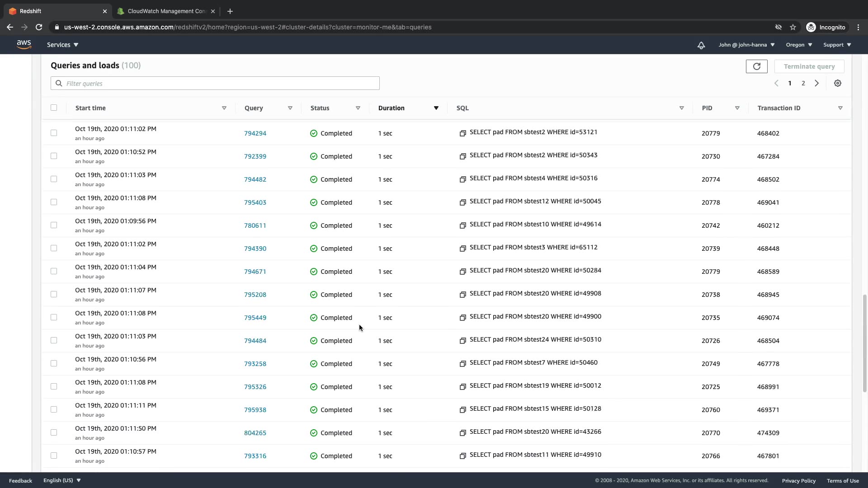Click the refresh queries icon button
The height and width of the screenshot is (488, 868).
[756, 66]
